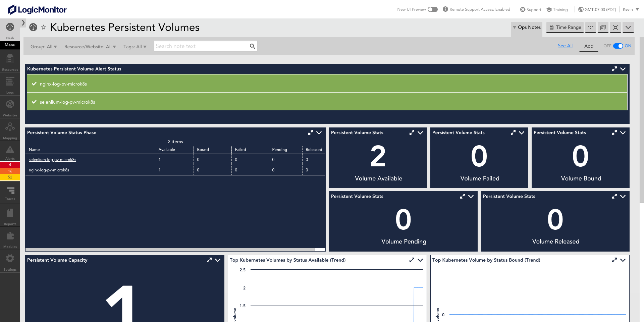
Task: Enter fullscreen dashboard view
Action: click(x=615, y=27)
